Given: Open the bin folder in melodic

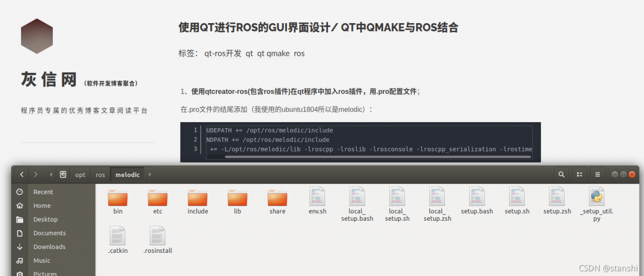Looking at the screenshot, I should [118, 201].
